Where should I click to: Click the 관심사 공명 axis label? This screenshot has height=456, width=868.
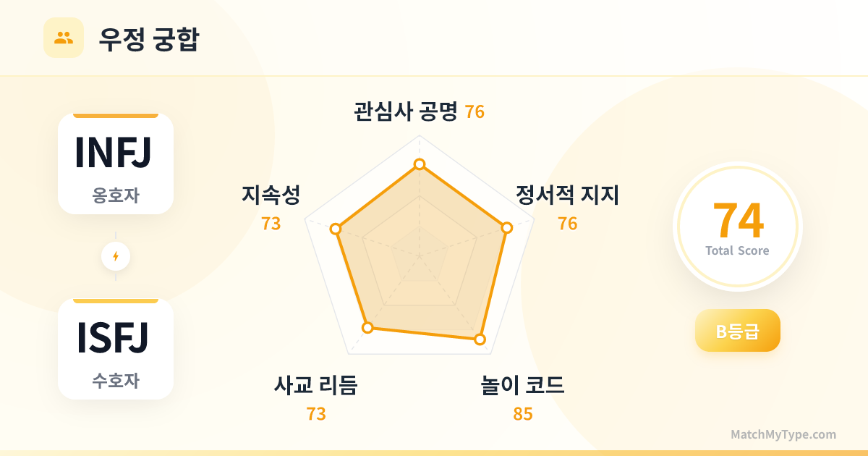[x=405, y=111]
